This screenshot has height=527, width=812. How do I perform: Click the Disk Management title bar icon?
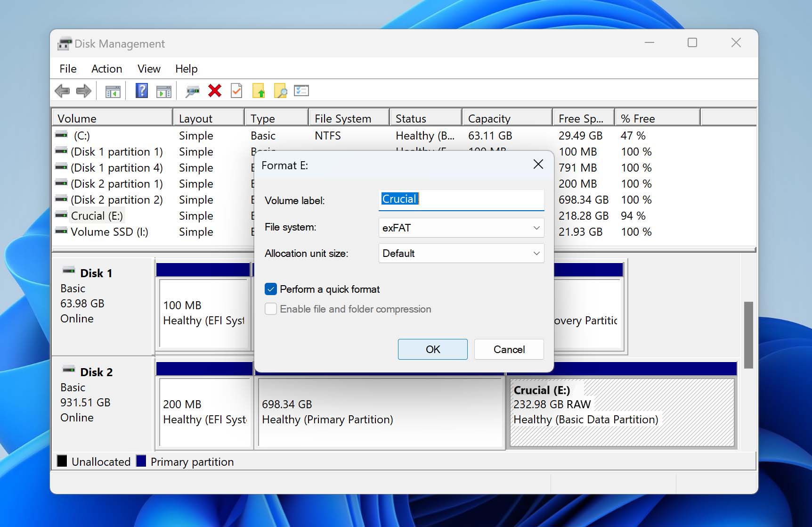pyautogui.click(x=65, y=43)
